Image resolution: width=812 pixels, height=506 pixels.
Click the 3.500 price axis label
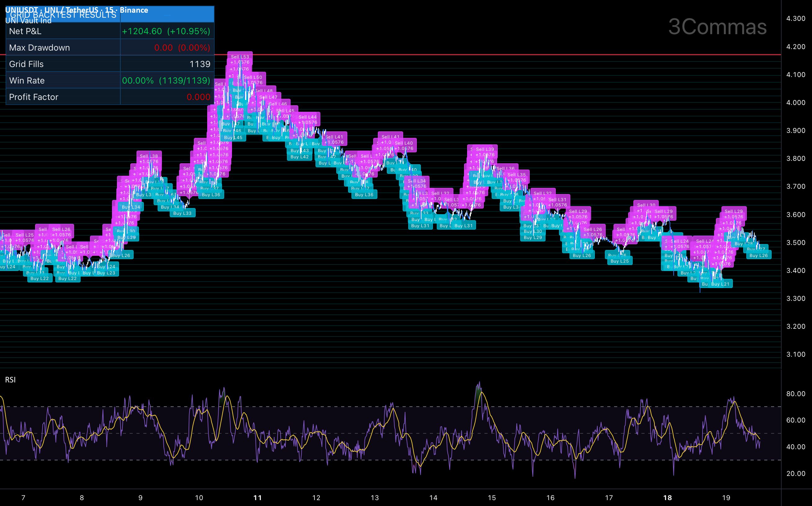796,243
